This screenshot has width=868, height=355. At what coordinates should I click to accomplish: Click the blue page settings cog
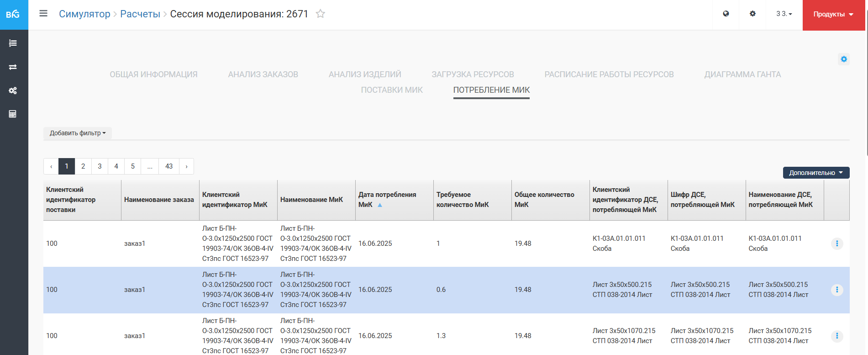pyautogui.click(x=844, y=59)
